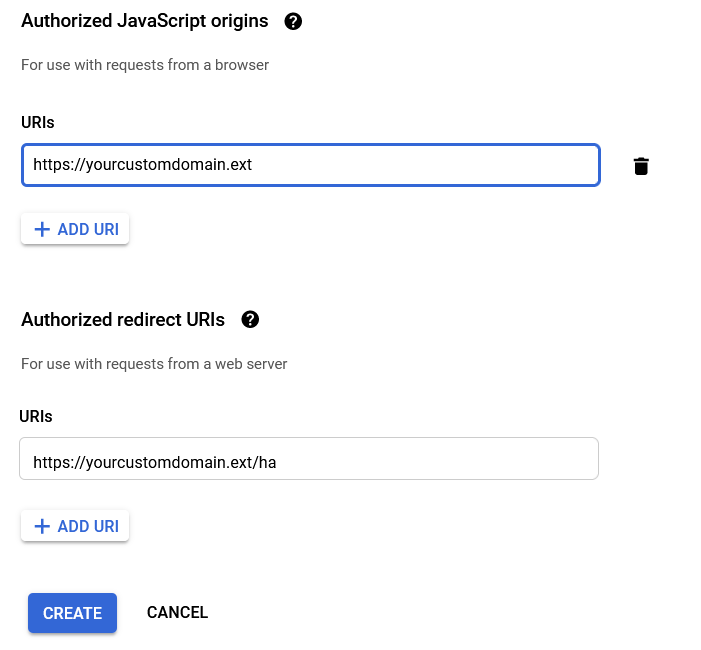Viewport: 701px width, 650px height.
Task: Open help for Authorized JavaScript origins
Action: pos(293,21)
